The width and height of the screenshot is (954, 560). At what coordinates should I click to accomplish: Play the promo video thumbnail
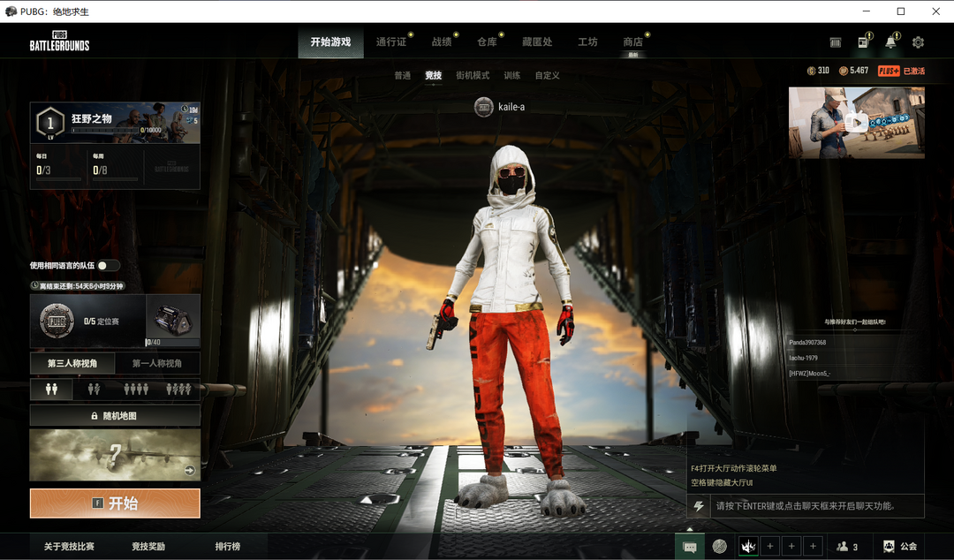point(856,123)
